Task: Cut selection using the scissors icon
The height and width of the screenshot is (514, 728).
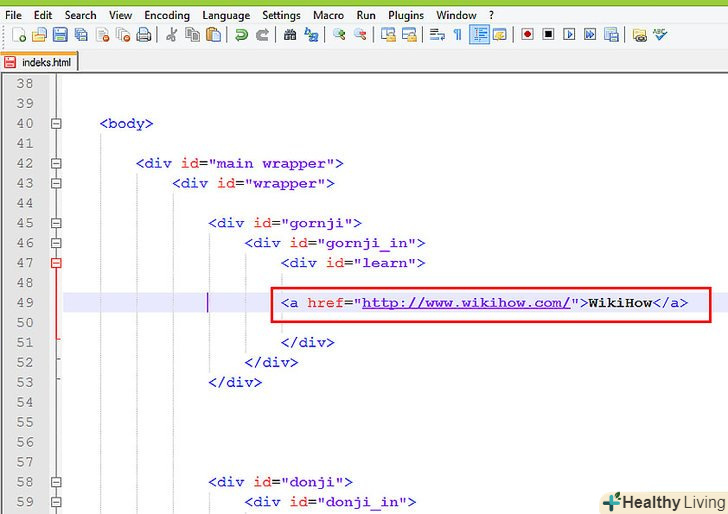Action: click(x=171, y=35)
